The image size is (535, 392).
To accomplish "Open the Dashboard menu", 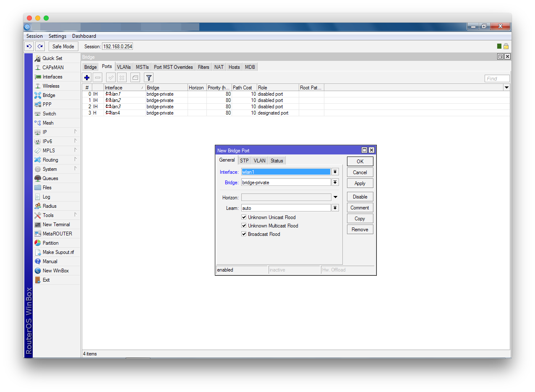I will coord(84,36).
